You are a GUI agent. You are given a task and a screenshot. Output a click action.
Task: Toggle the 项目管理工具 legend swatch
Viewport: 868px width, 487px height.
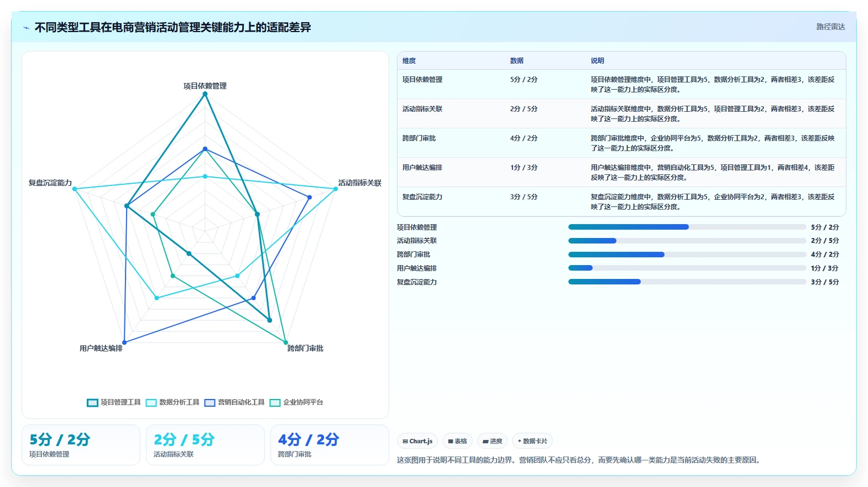coord(92,403)
